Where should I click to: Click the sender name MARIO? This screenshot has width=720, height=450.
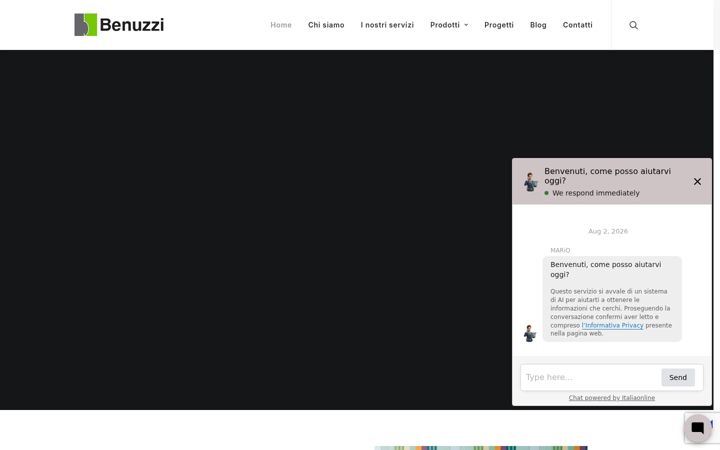tap(560, 250)
